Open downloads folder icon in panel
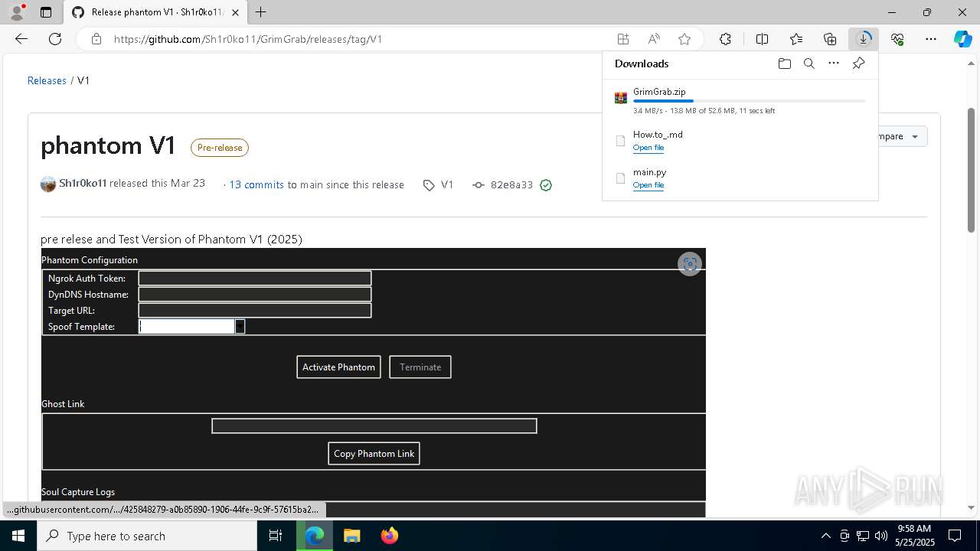The height and width of the screenshot is (551, 980). (x=784, y=64)
